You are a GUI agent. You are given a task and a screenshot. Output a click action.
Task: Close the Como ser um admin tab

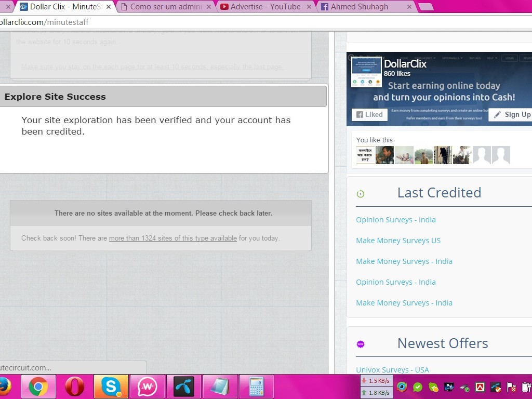(209, 7)
